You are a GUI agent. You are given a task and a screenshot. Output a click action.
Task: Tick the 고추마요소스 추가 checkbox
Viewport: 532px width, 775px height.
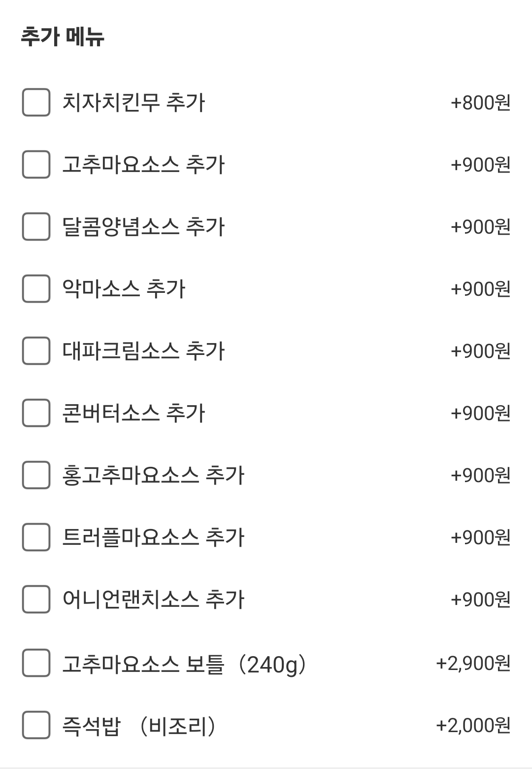pos(36,165)
